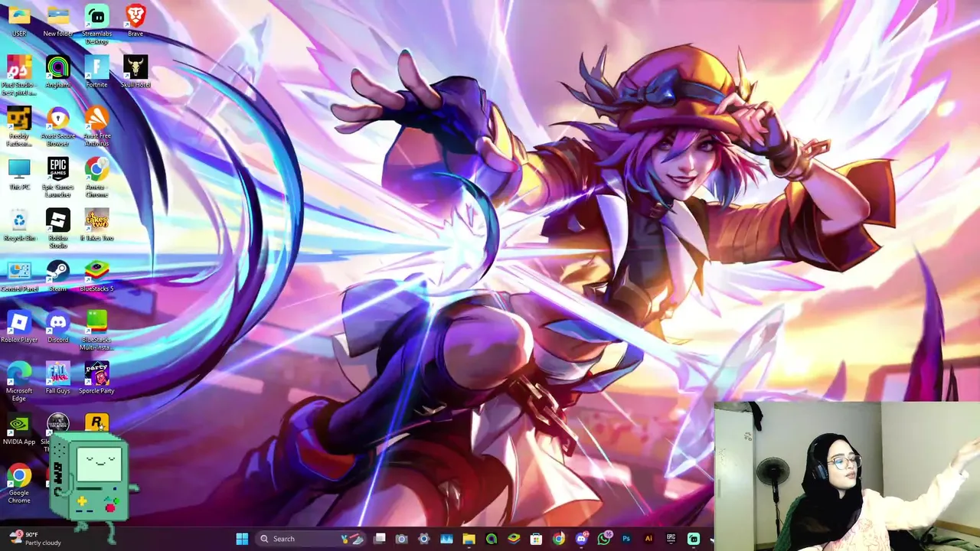Open Microsoft Store from the taskbar
This screenshot has width=980, height=551.
pos(536,539)
